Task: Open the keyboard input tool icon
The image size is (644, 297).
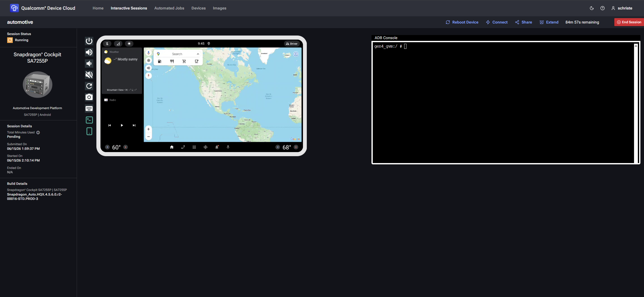Action: click(89, 108)
